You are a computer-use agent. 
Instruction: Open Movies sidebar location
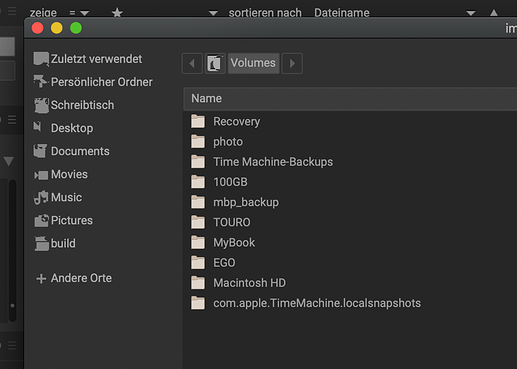point(61,174)
